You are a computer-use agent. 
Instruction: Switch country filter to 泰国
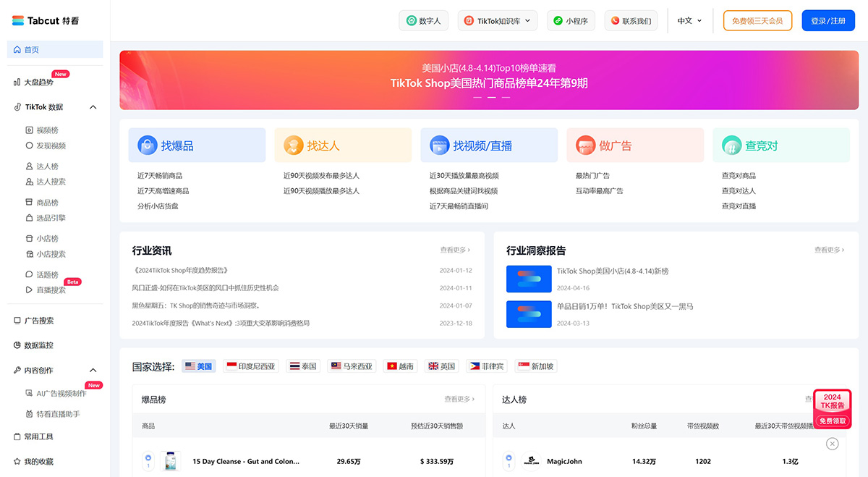tap(302, 366)
